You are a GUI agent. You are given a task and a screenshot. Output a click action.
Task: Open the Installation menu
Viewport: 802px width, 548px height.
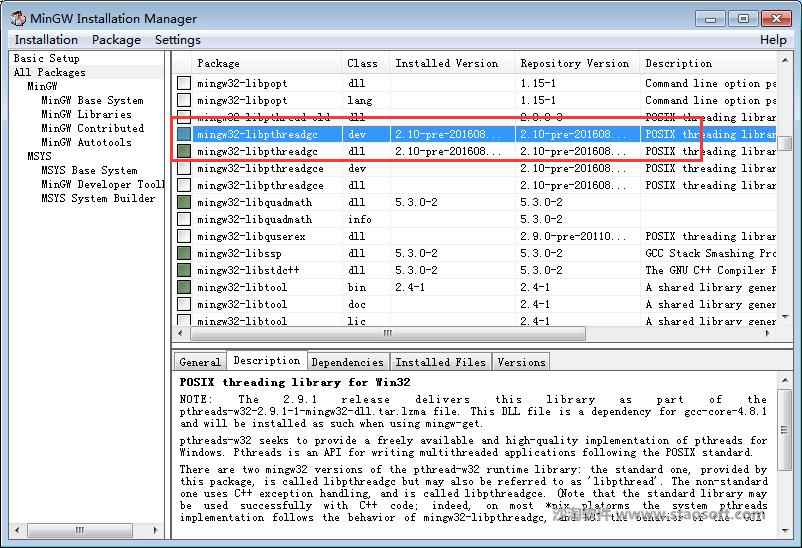[46, 40]
